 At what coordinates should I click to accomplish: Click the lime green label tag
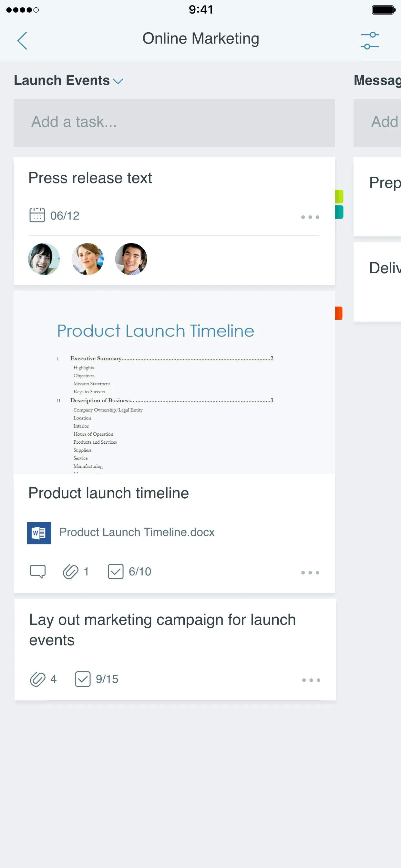click(339, 196)
